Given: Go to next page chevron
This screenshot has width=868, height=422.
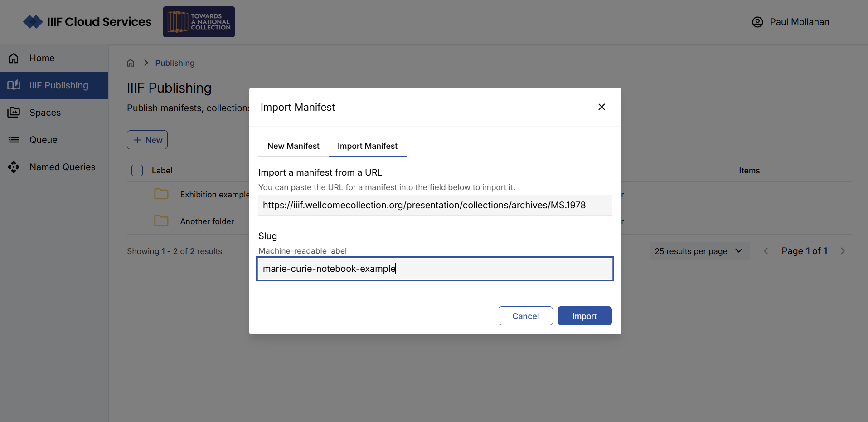Looking at the screenshot, I should click(843, 251).
